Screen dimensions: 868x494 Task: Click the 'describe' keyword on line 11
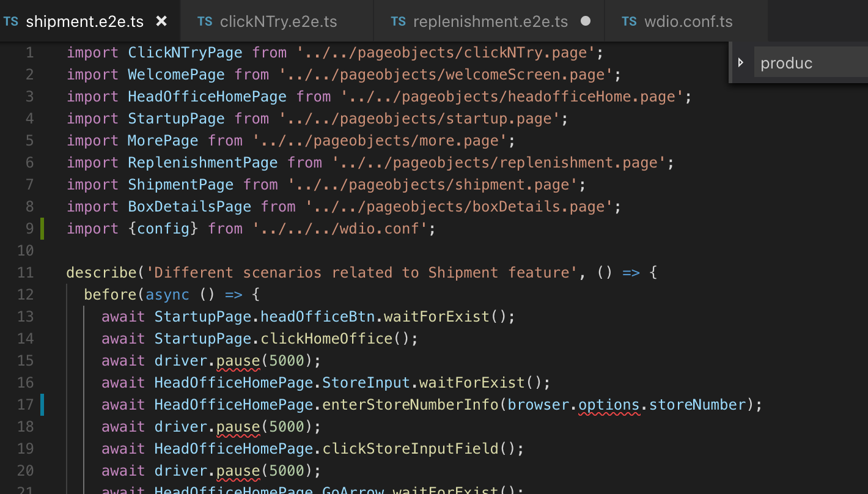click(x=101, y=273)
